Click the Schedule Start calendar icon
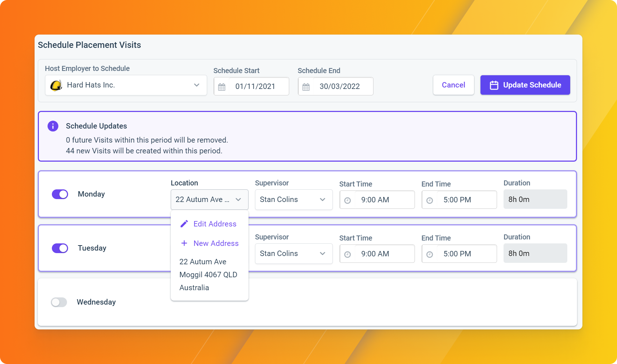The image size is (617, 364). [222, 87]
